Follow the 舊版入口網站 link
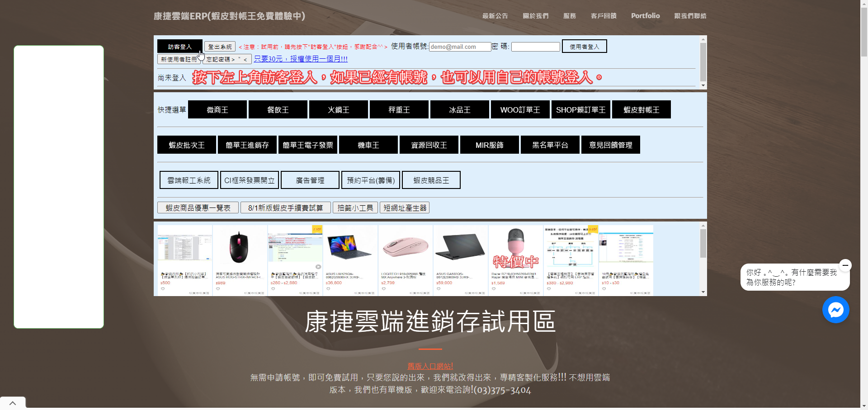Image resolution: width=868 pixels, height=410 pixels. point(430,366)
